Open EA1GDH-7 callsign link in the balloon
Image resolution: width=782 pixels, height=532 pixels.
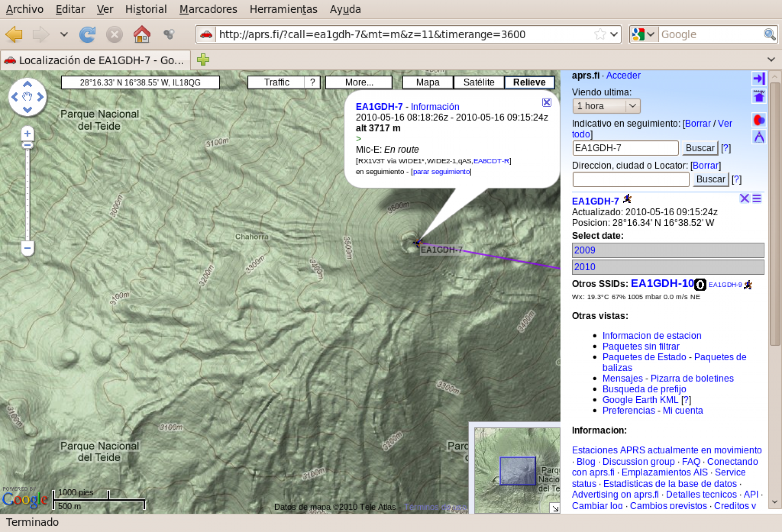[x=379, y=107]
